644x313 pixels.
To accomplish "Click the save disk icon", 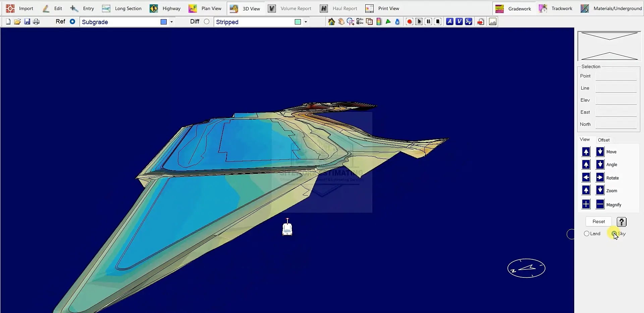I will pos(27,22).
